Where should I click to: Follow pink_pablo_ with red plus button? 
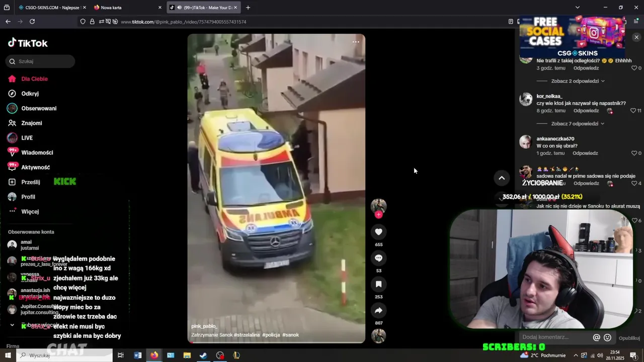click(379, 215)
